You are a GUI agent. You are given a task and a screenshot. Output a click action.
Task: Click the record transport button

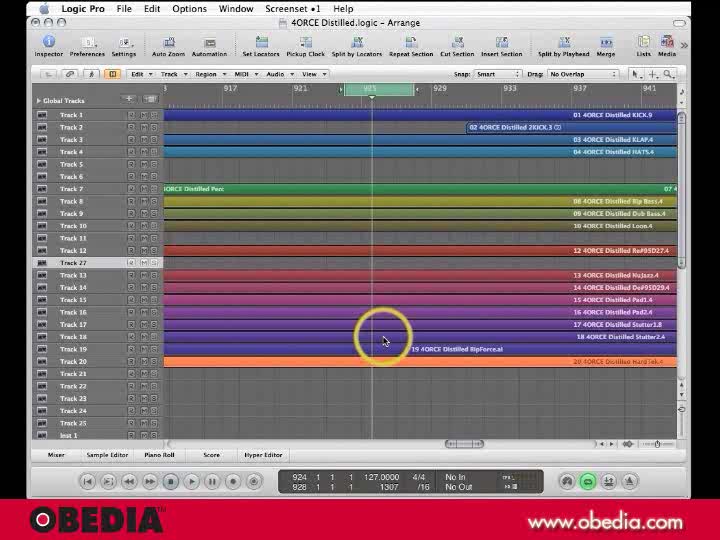click(x=233, y=481)
